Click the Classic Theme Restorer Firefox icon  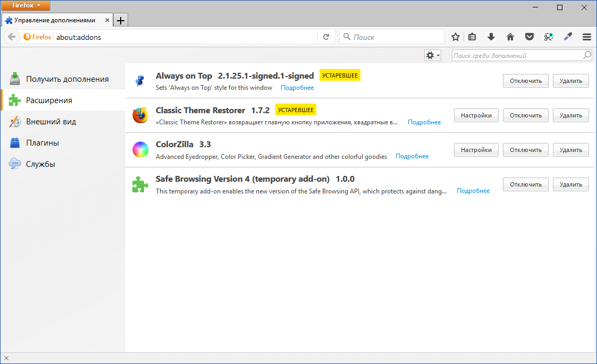pos(140,115)
